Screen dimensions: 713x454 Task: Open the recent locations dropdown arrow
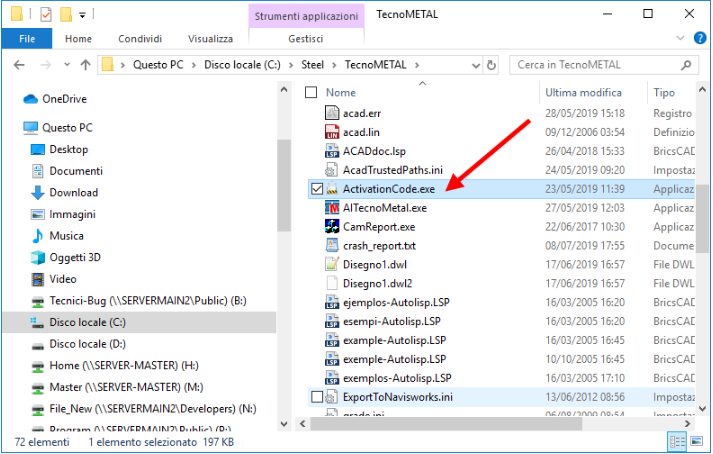(x=67, y=65)
